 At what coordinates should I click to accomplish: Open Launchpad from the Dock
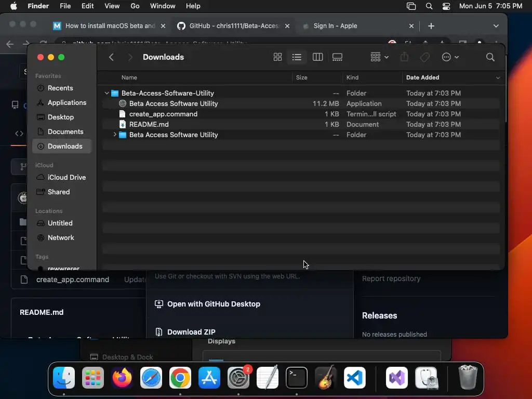[93, 378]
